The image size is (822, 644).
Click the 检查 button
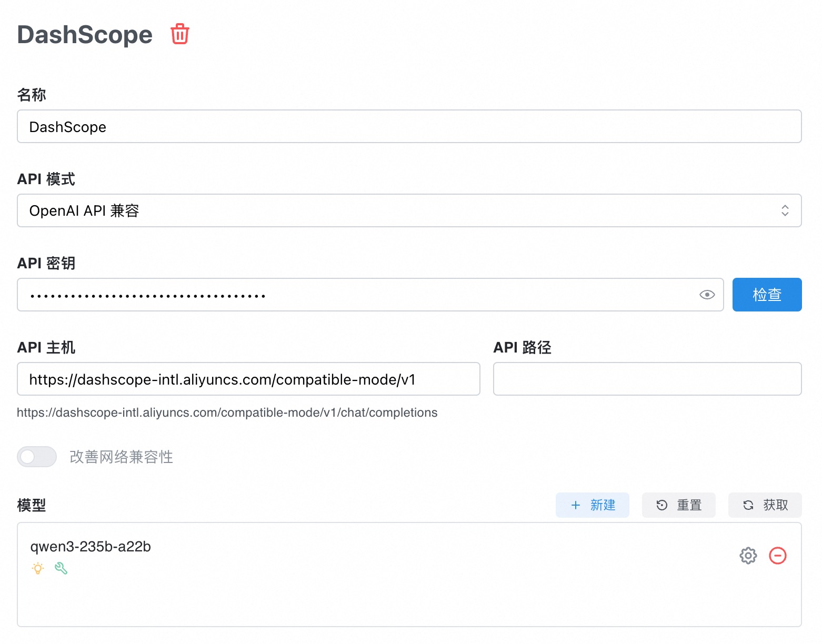[767, 295]
